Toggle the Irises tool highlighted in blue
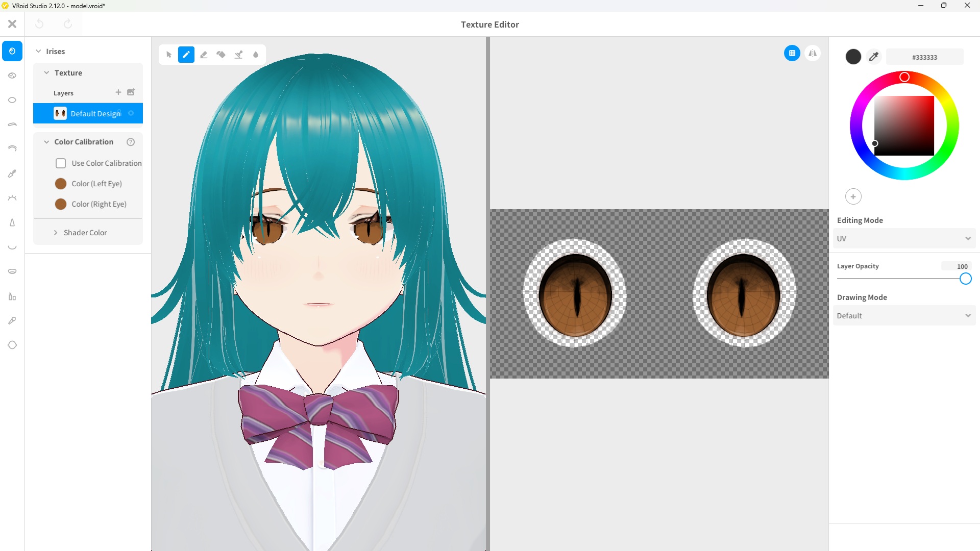The height and width of the screenshot is (551, 980). point(12,51)
